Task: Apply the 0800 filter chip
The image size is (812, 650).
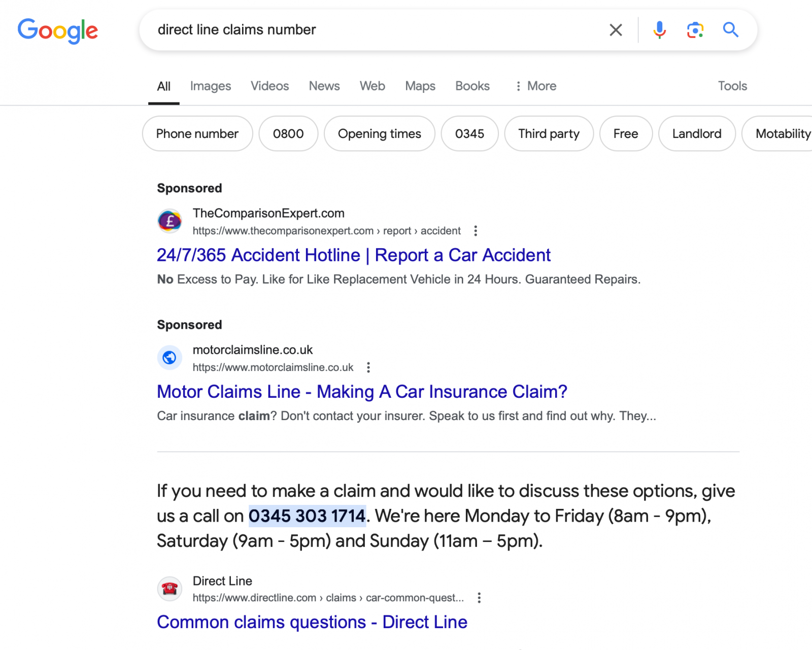Action: click(x=288, y=133)
